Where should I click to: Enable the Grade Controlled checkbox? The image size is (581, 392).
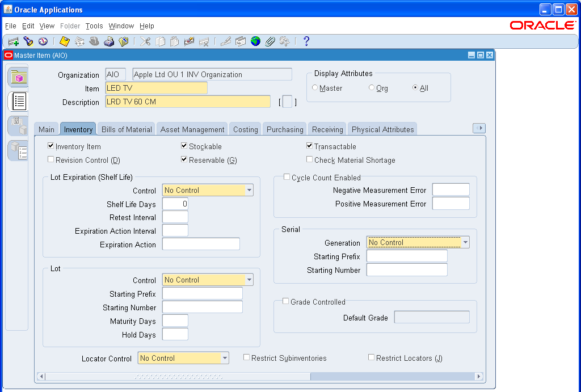286,301
